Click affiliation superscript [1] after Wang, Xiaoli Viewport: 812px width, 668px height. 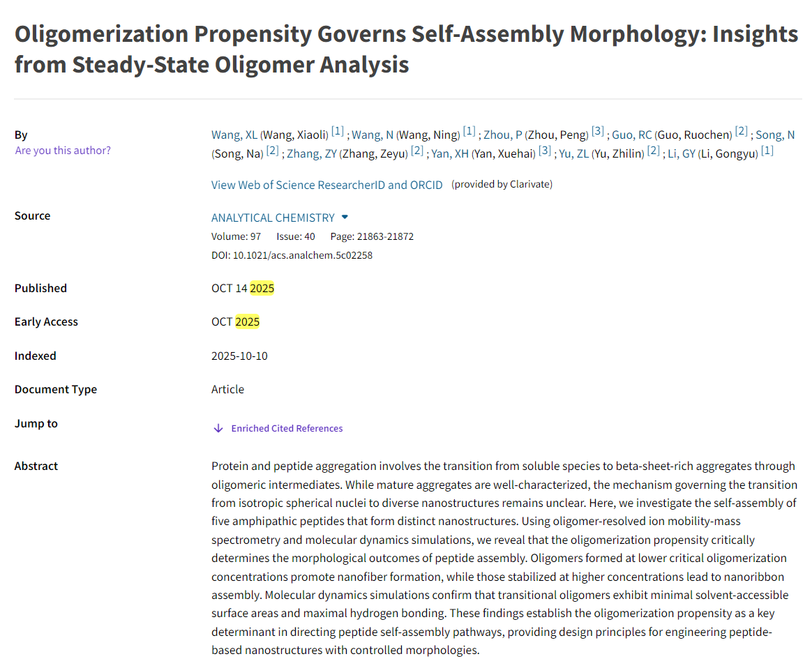pos(338,131)
